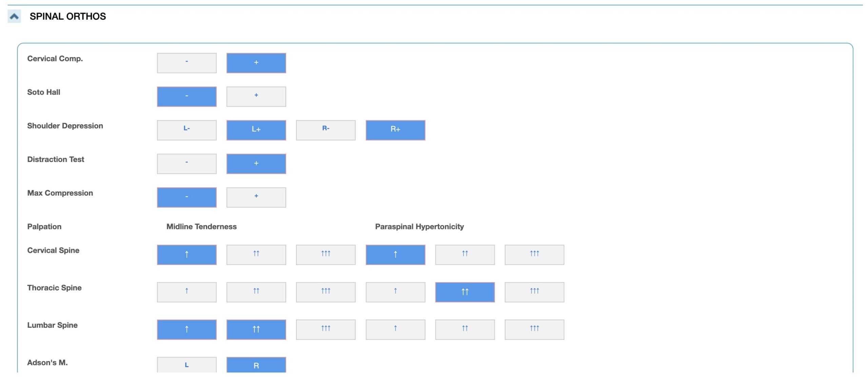This screenshot has width=868, height=388.
Task: Click the SPINAL ORTHOS heading text
Action: 67,16
